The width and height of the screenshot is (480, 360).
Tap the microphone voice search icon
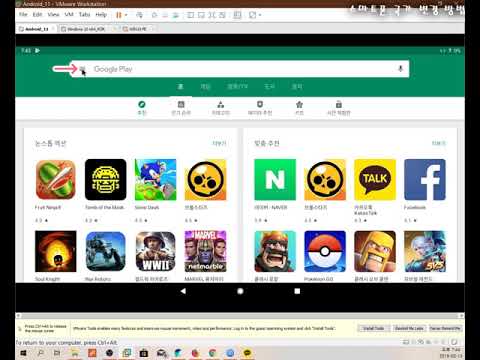[x=400, y=69]
